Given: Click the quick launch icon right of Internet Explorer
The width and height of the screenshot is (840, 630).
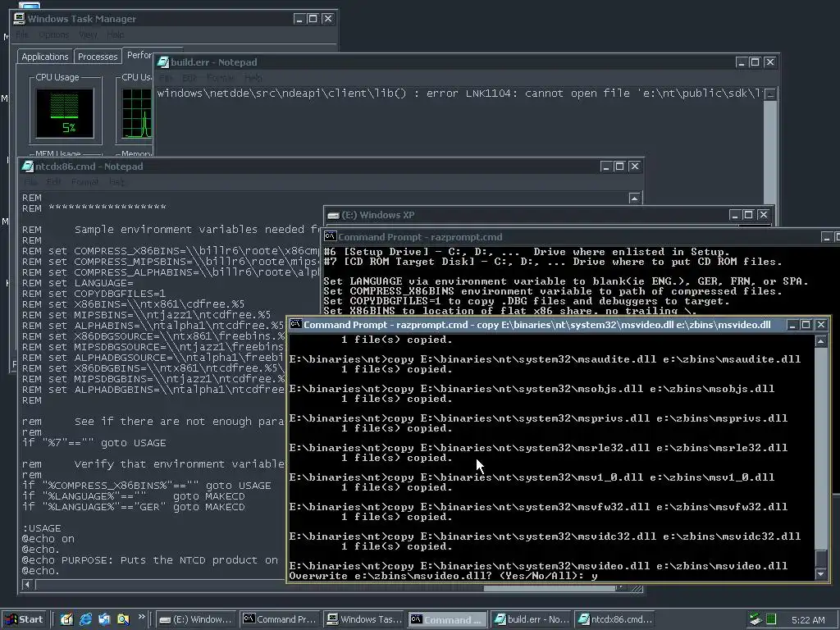Looking at the screenshot, I should pos(104,619).
